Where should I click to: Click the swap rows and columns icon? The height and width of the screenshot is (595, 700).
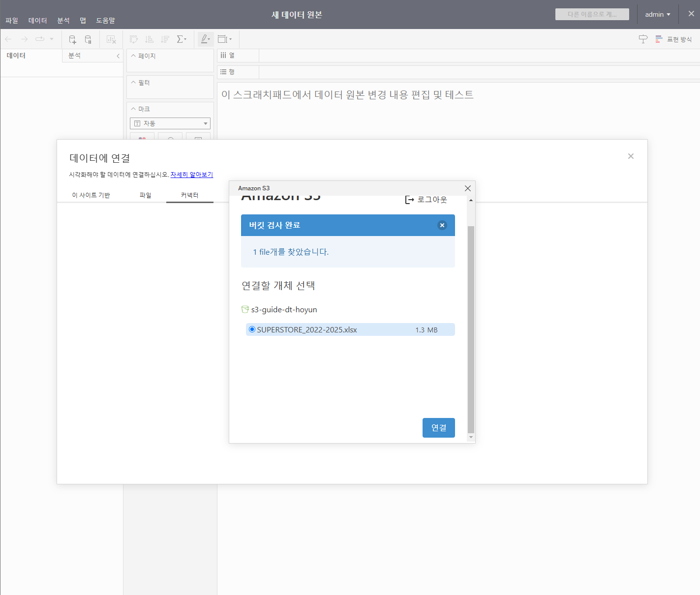pyautogui.click(x=134, y=39)
